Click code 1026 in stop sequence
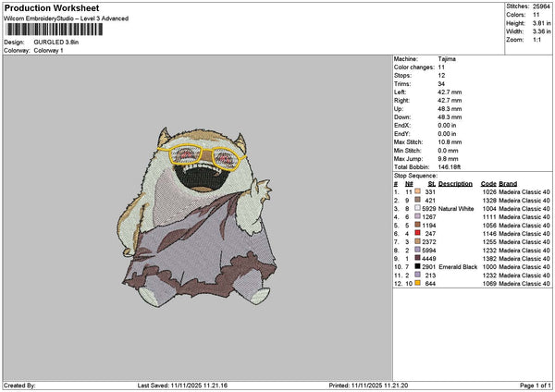The width and height of the screenshot is (555, 392). point(489,191)
